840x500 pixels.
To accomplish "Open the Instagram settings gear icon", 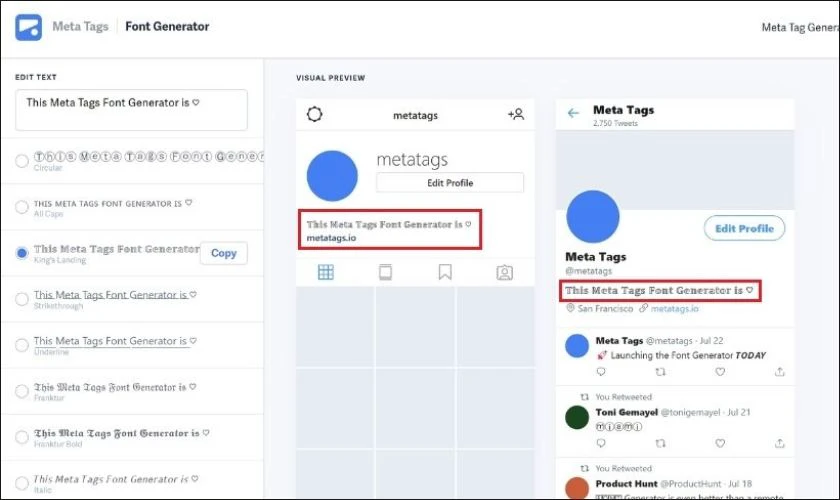I will (x=314, y=114).
